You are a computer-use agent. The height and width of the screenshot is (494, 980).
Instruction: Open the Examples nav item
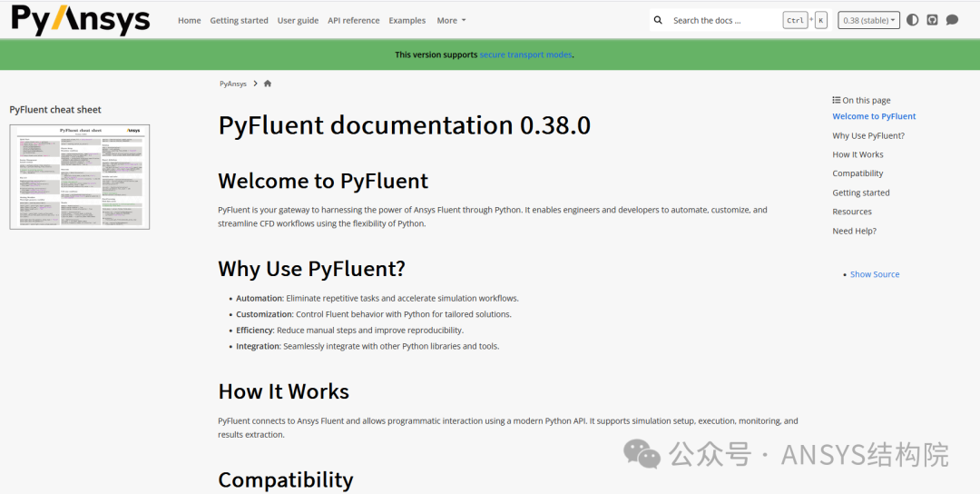pyautogui.click(x=407, y=20)
